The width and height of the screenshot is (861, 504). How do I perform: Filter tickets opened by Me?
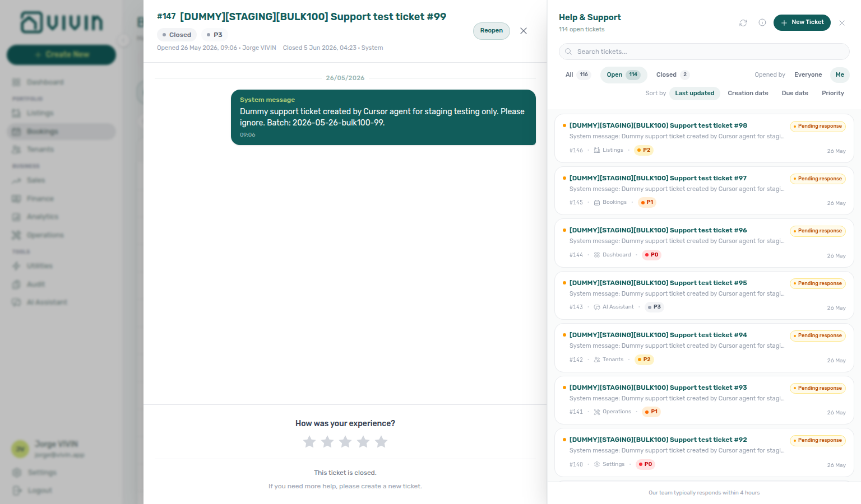point(840,74)
